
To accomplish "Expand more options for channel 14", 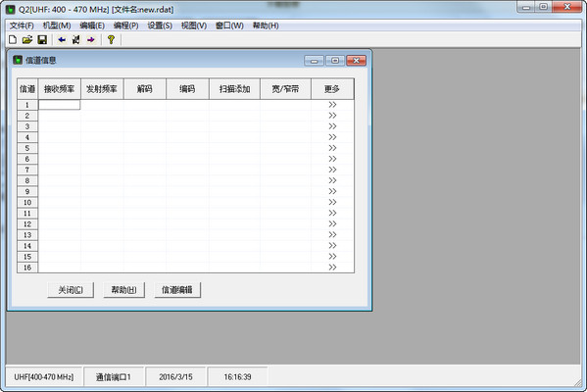I will pos(332,246).
